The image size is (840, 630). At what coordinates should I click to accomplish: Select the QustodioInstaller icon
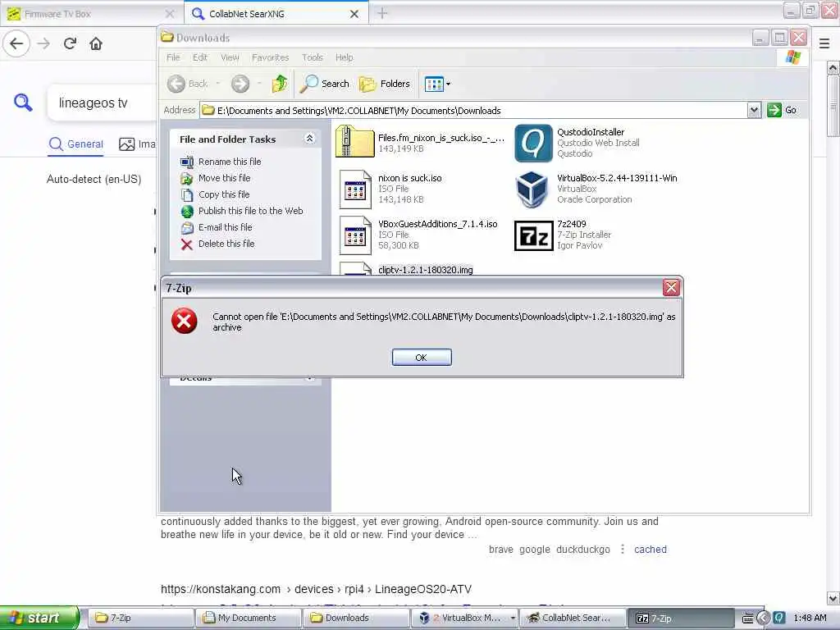533,143
